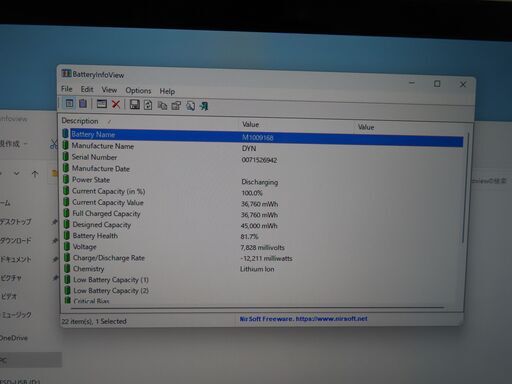Open the File menu
This screenshot has width=512, height=384.
[x=67, y=89]
